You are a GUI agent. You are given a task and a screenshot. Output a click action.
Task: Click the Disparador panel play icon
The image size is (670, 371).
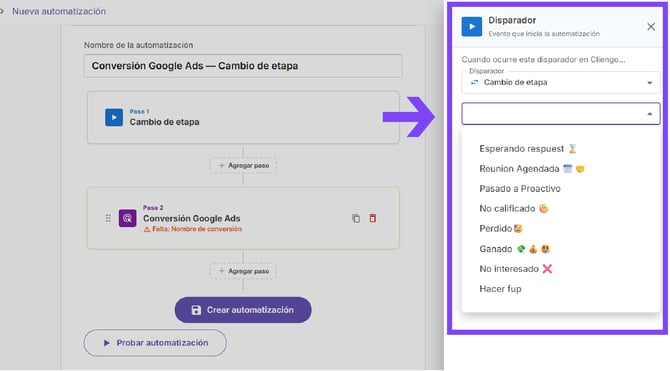click(x=472, y=26)
